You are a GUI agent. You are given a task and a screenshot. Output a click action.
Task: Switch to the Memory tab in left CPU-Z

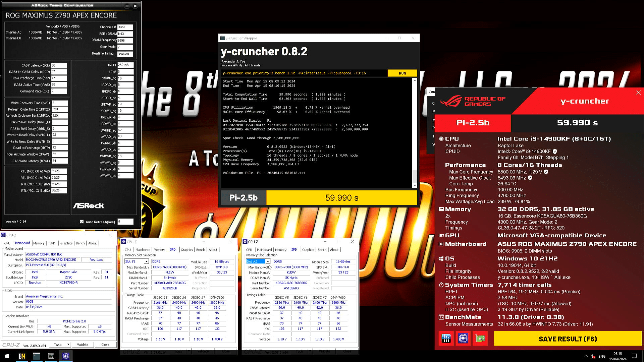[x=39, y=243]
